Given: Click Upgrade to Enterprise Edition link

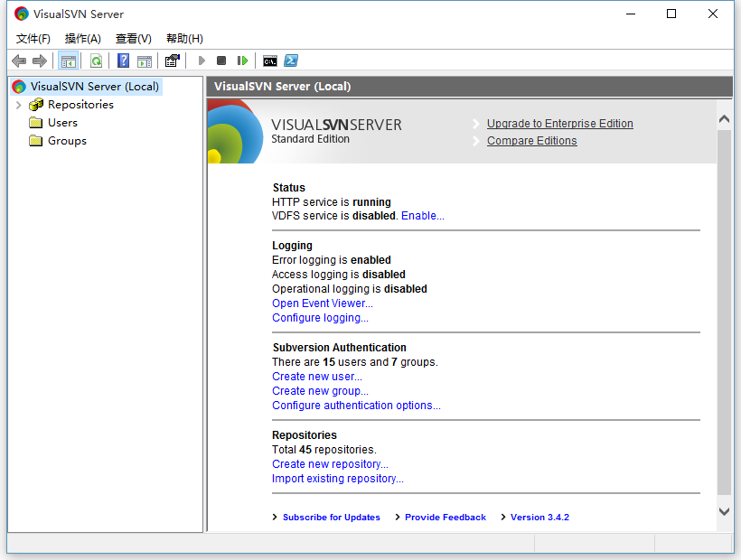Looking at the screenshot, I should 559,124.
